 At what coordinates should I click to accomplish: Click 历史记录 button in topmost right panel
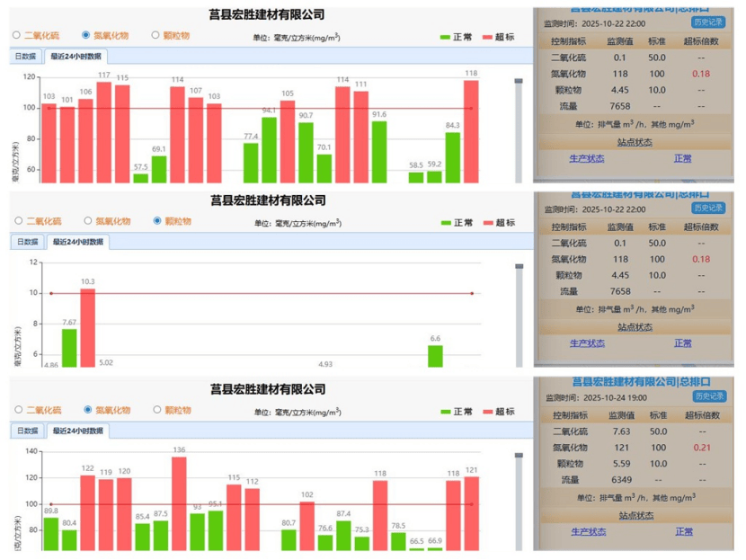(x=709, y=22)
